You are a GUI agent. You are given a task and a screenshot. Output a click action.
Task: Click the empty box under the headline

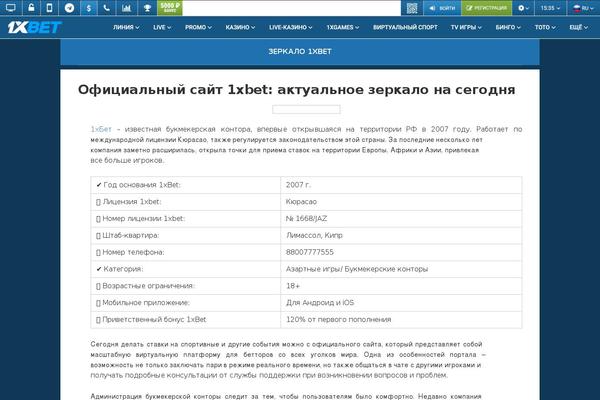pyautogui.click(x=306, y=109)
